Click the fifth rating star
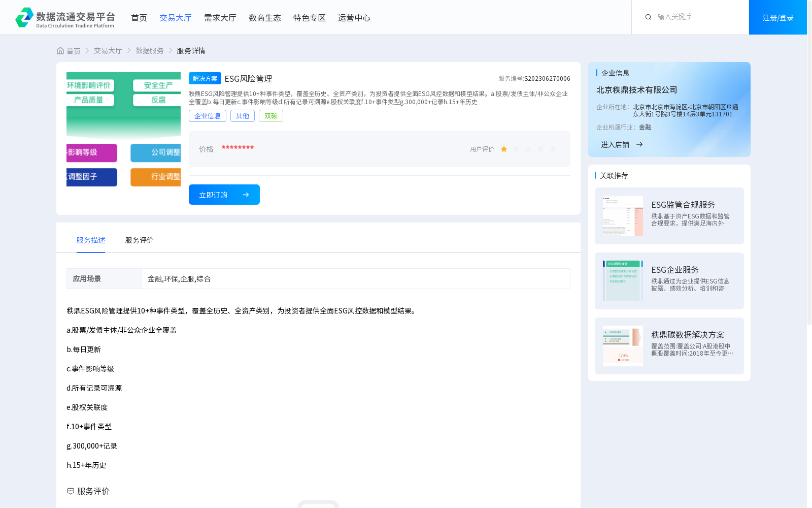The image size is (812, 508). [x=553, y=149]
